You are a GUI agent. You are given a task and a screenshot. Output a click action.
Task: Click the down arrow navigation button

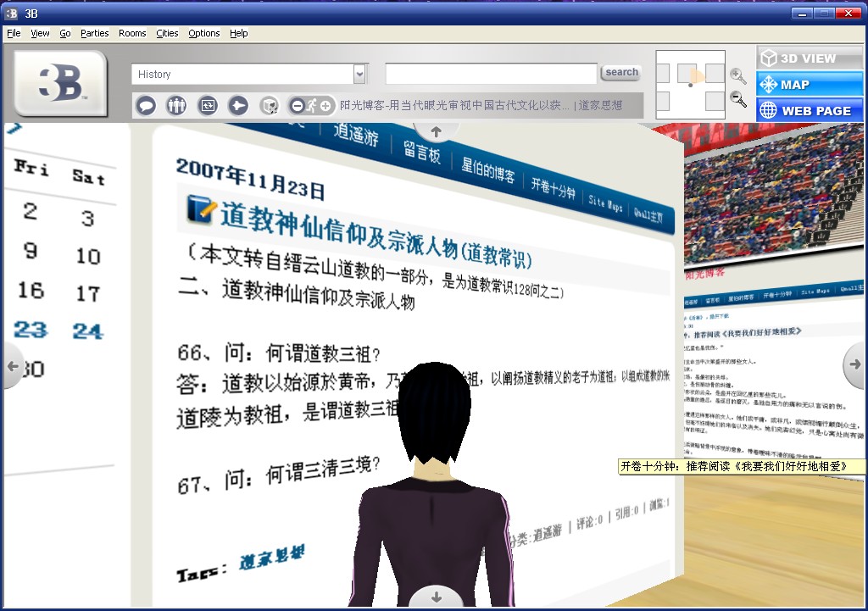(x=437, y=597)
